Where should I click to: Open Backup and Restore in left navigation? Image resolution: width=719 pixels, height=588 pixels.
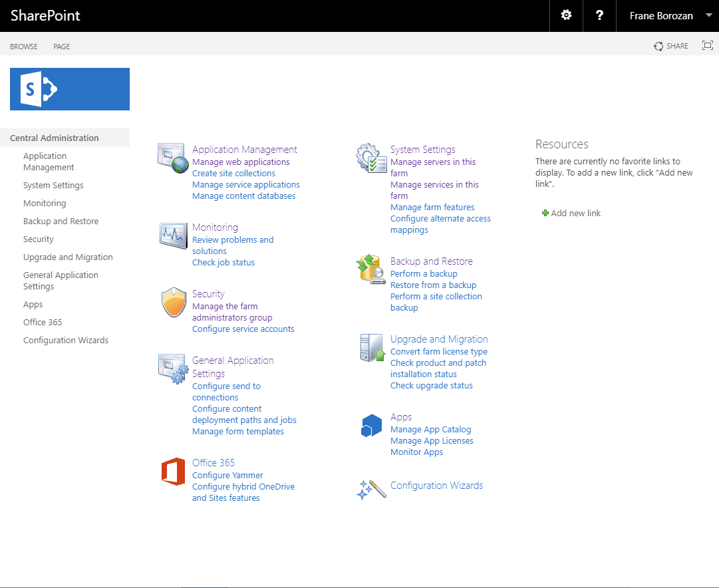pyautogui.click(x=61, y=221)
